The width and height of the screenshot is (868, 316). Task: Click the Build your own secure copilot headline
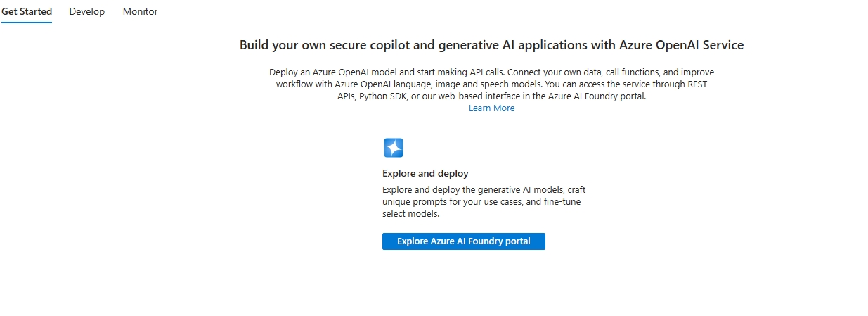tap(491, 45)
